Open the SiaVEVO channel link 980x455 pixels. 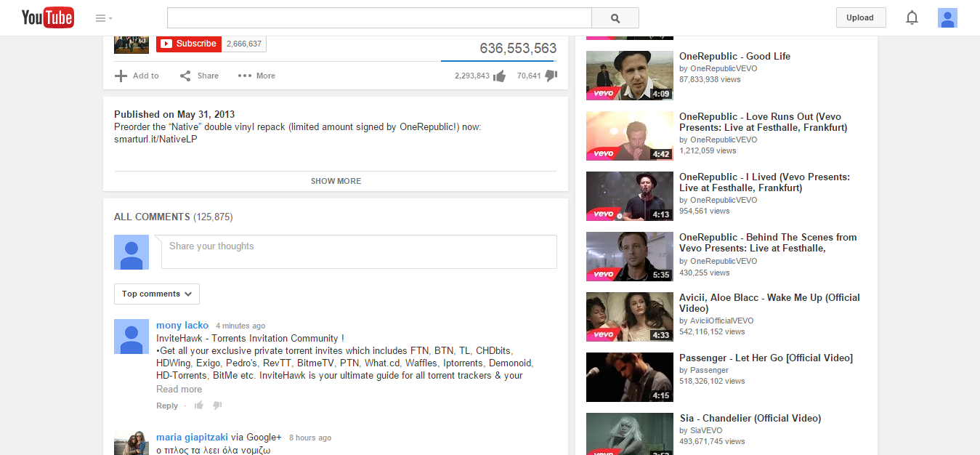click(706, 430)
